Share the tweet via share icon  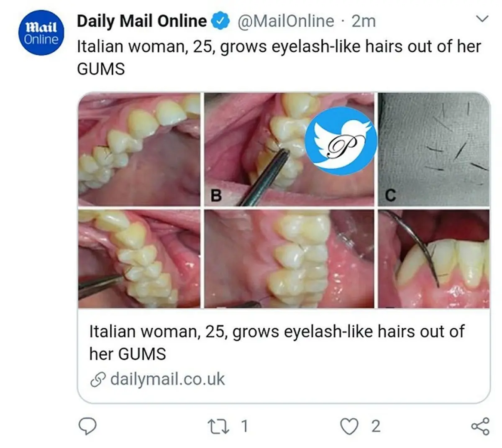[480, 426]
